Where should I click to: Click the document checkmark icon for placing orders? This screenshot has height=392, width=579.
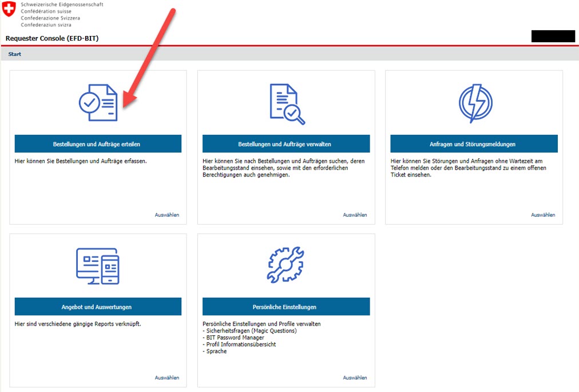[x=98, y=102]
